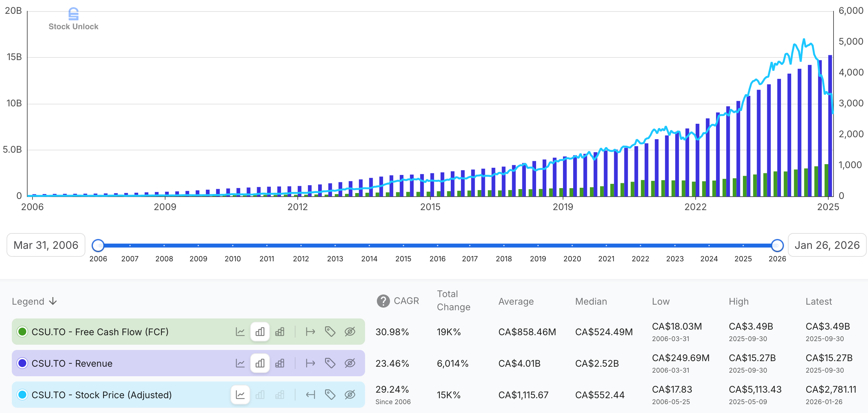
Task: Click tag icon on Stock Price row
Action: 330,395
